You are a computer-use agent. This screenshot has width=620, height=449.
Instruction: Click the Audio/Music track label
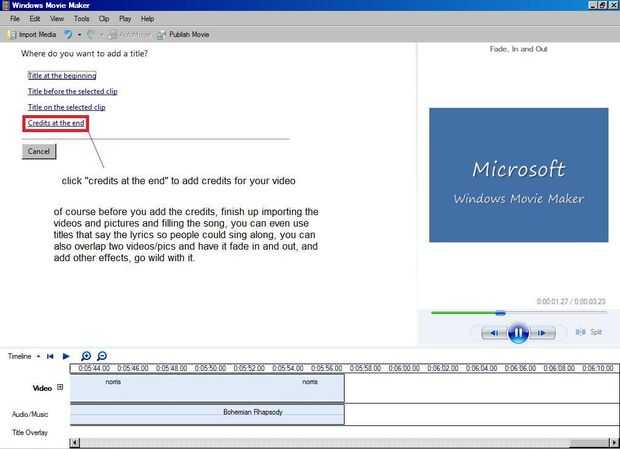click(30, 414)
